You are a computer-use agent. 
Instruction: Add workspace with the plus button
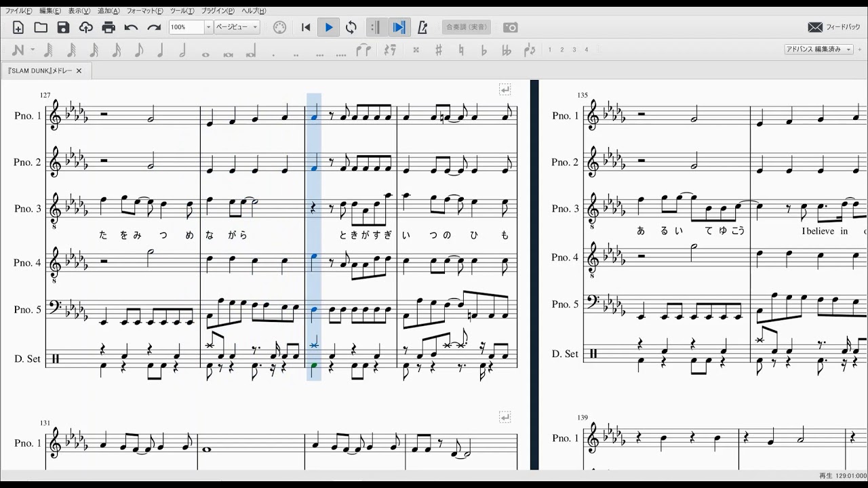click(859, 49)
